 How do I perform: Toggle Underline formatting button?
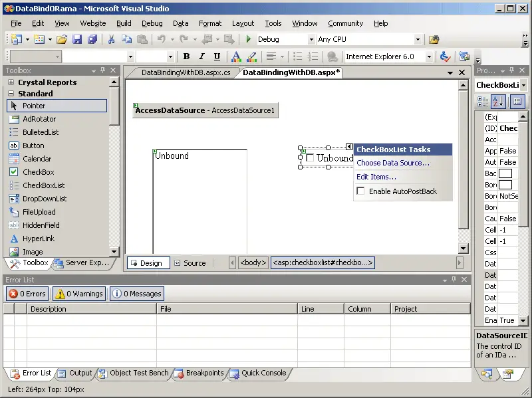(217, 56)
